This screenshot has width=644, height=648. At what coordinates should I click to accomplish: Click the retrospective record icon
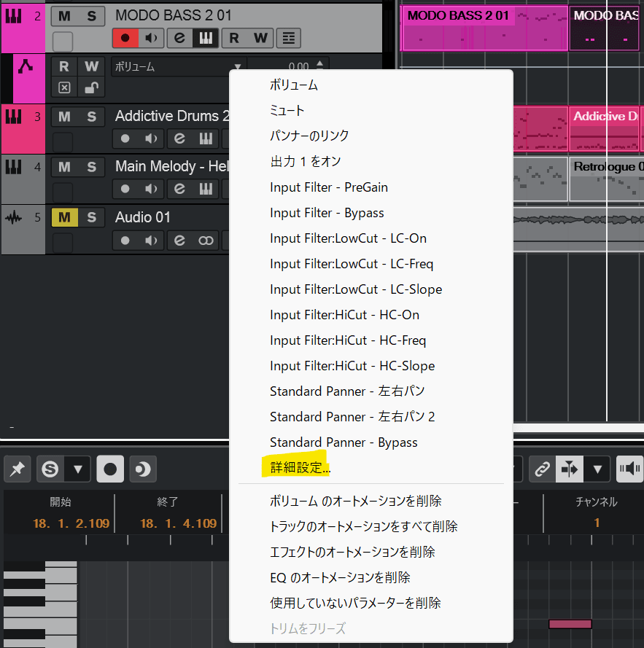click(143, 469)
